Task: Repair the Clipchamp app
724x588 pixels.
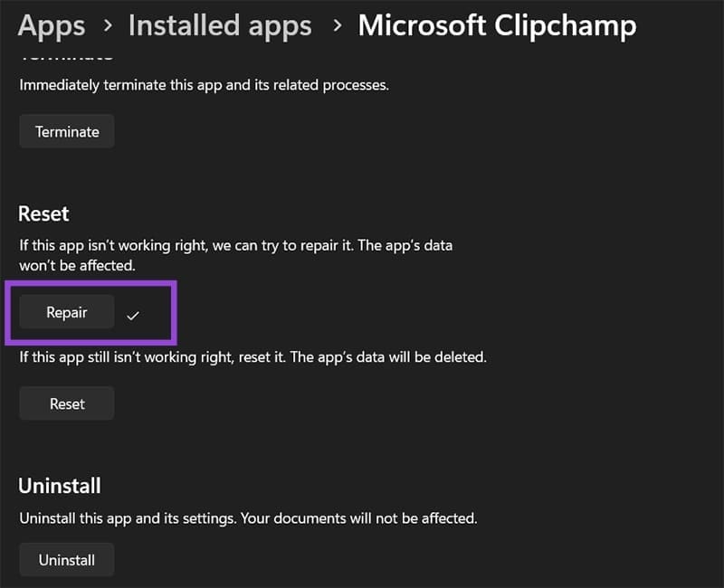Action: (x=67, y=313)
